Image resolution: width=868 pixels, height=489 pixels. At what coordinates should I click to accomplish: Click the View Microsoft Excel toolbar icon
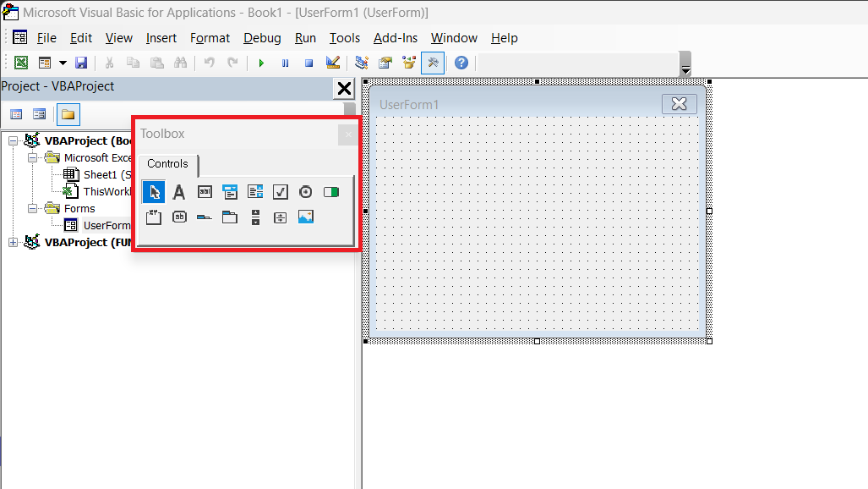21,63
